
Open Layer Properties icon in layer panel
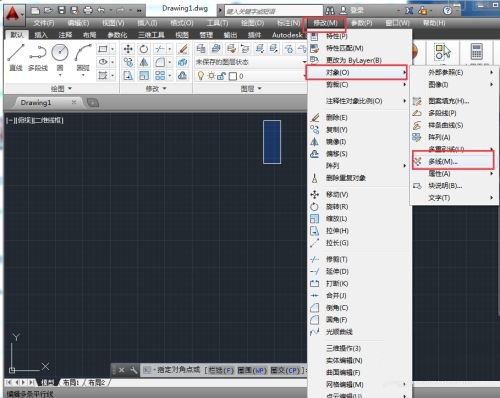click(201, 49)
